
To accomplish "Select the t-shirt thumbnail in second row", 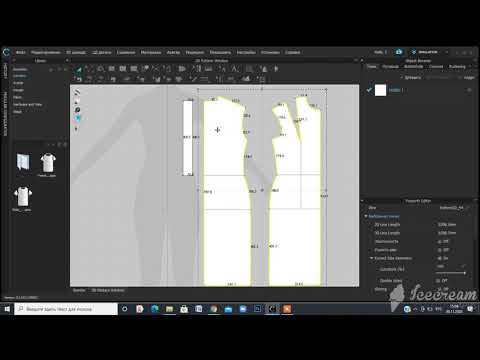I will coord(23,197).
